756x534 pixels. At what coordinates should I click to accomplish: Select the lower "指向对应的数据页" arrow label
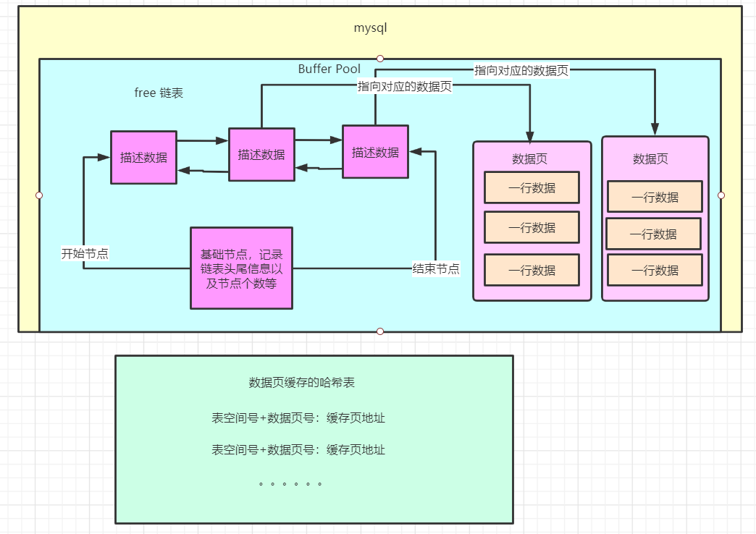pos(405,86)
